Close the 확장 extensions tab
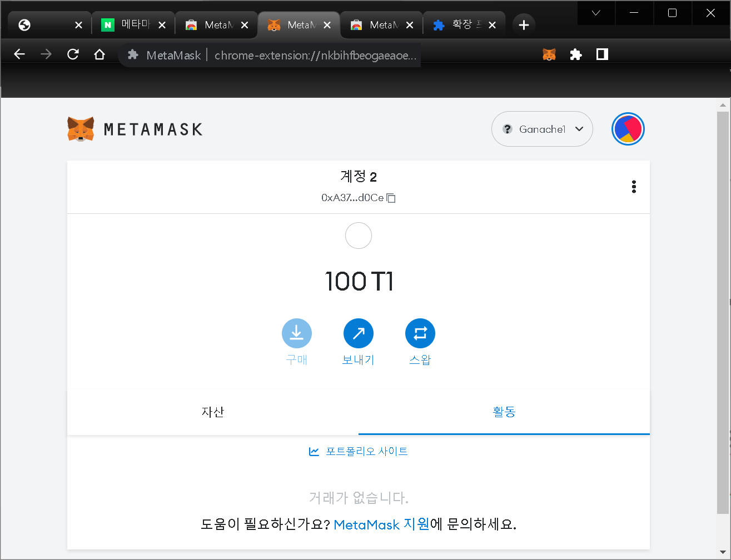This screenshot has width=731, height=560. click(492, 25)
